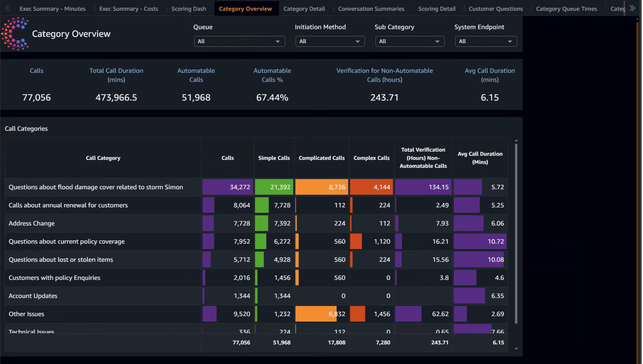The height and width of the screenshot is (364, 643).
Task: Open the System Endpoint dropdown
Action: pyautogui.click(x=486, y=41)
